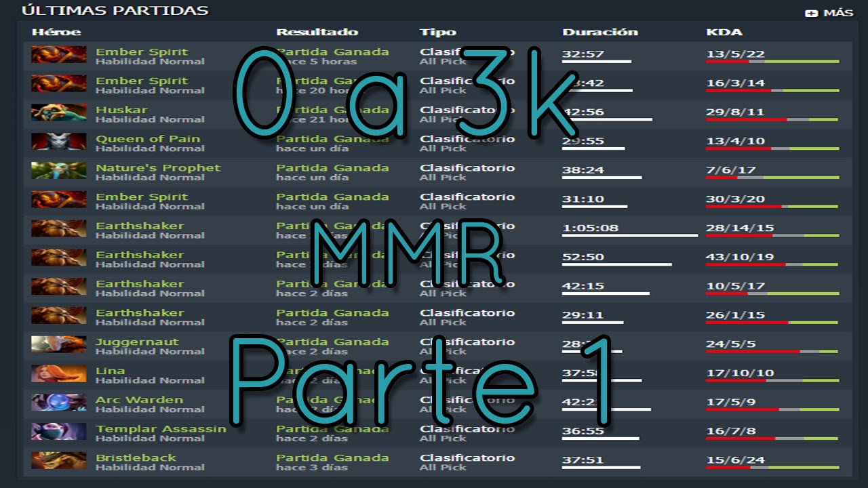Open the Lina hero name link
This screenshot has width=868, height=488.
111,371
